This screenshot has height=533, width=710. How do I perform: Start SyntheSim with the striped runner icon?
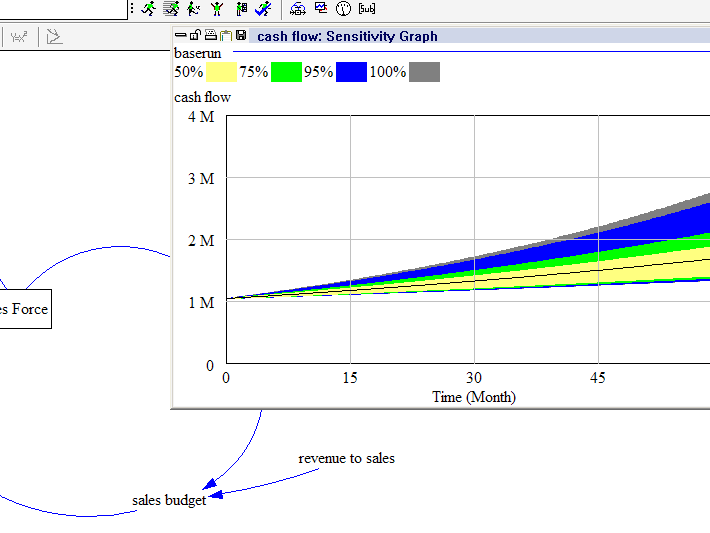point(171,9)
